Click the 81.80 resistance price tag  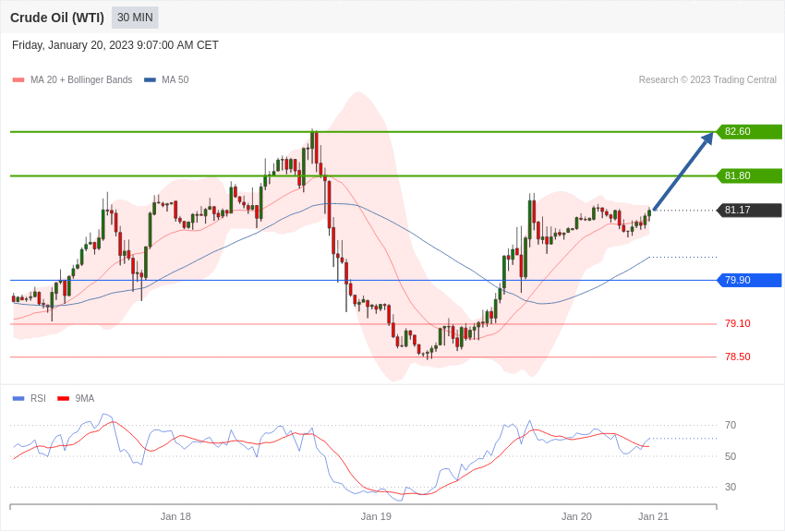point(748,175)
